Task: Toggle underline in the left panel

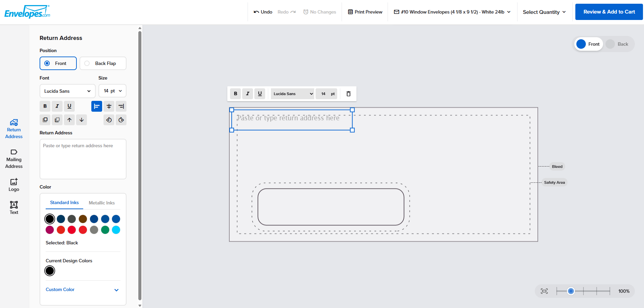Action: (69, 106)
